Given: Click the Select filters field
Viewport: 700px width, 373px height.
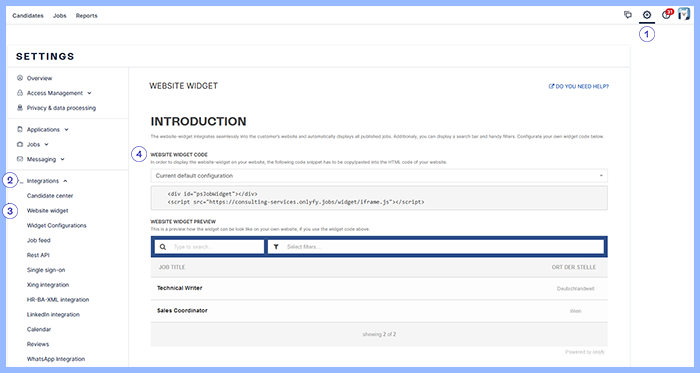Looking at the screenshot, I should tap(436, 247).
